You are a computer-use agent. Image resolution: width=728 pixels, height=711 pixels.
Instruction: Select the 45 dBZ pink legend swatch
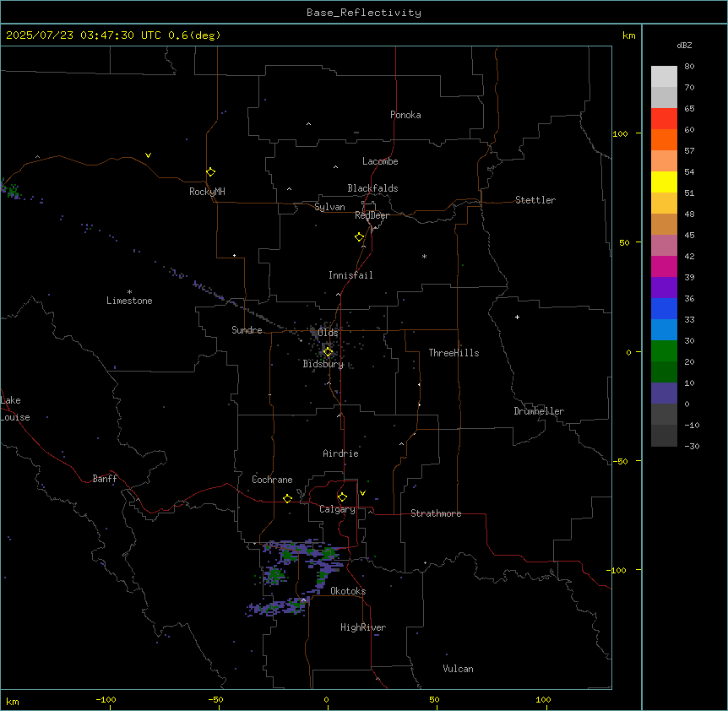[x=664, y=245]
